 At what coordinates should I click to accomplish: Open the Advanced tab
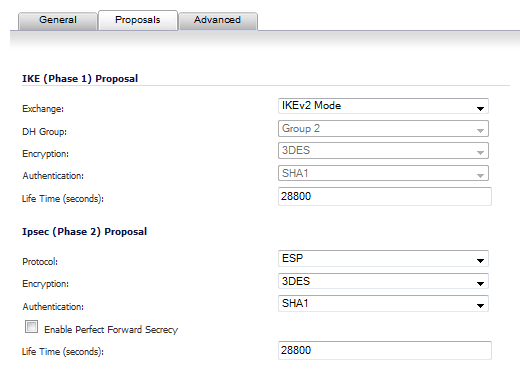click(x=218, y=21)
